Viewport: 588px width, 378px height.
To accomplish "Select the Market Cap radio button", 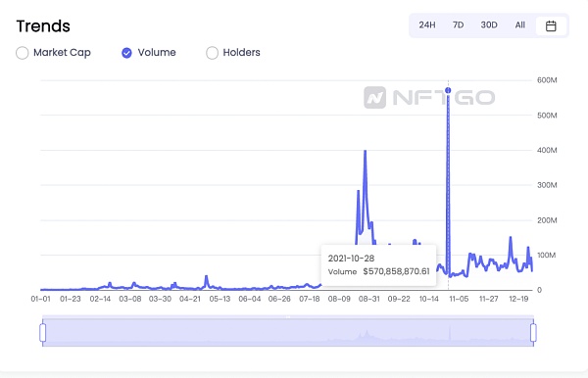I will pyautogui.click(x=23, y=53).
